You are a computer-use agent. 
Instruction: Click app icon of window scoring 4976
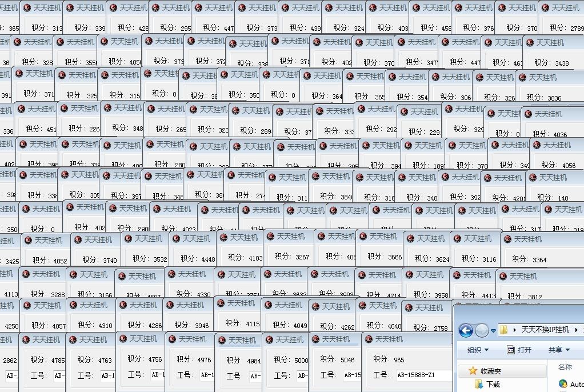pyautogui.click(x=172, y=339)
